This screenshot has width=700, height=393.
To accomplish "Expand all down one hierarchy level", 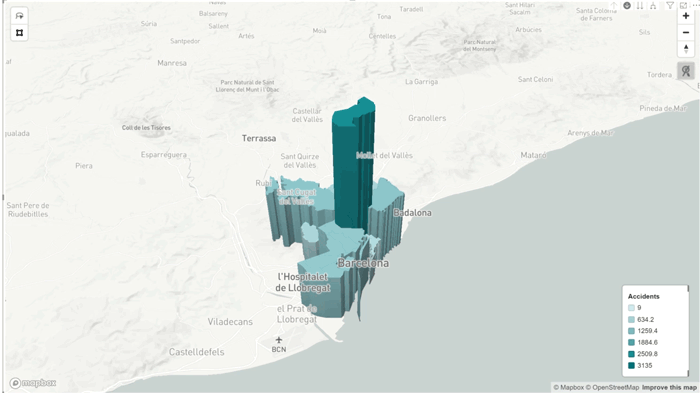I will (x=653, y=5).
